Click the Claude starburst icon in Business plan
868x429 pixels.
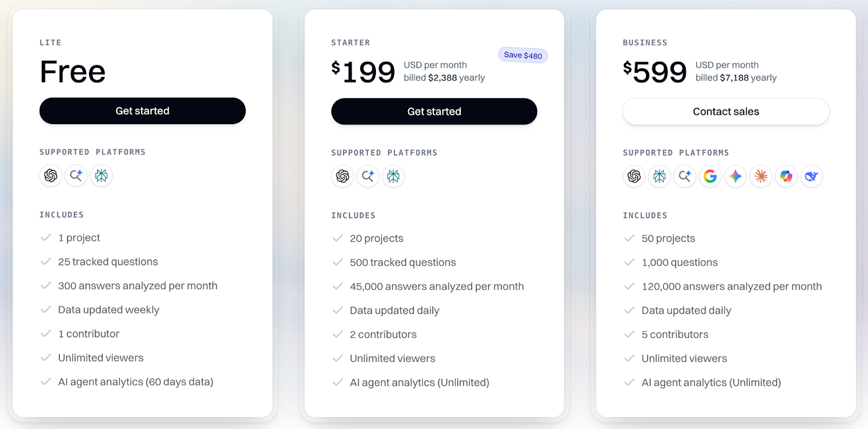pos(761,176)
